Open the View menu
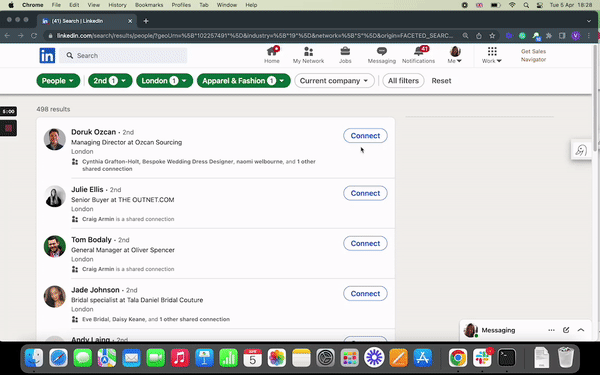This screenshot has width=600, height=375. coord(93,5)
